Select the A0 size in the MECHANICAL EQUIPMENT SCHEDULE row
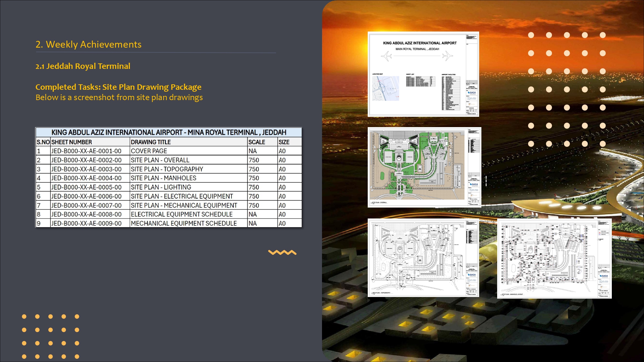Screen dimensions: 644x362 click(290, 223)
